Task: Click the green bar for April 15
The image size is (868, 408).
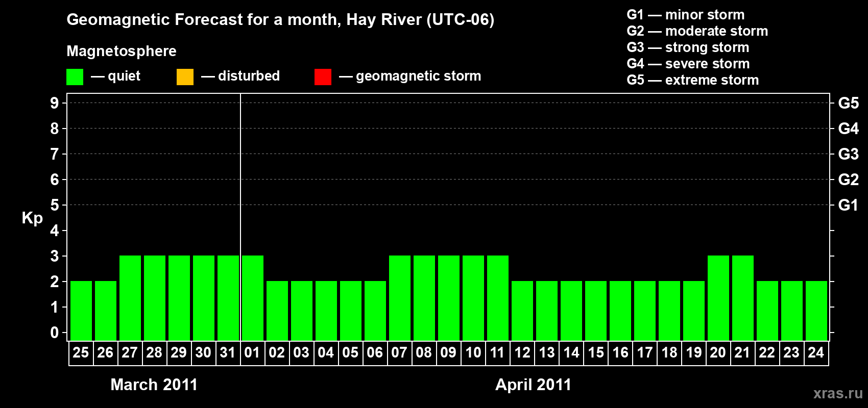Action: pyautogui.click(x=596, y=311)
